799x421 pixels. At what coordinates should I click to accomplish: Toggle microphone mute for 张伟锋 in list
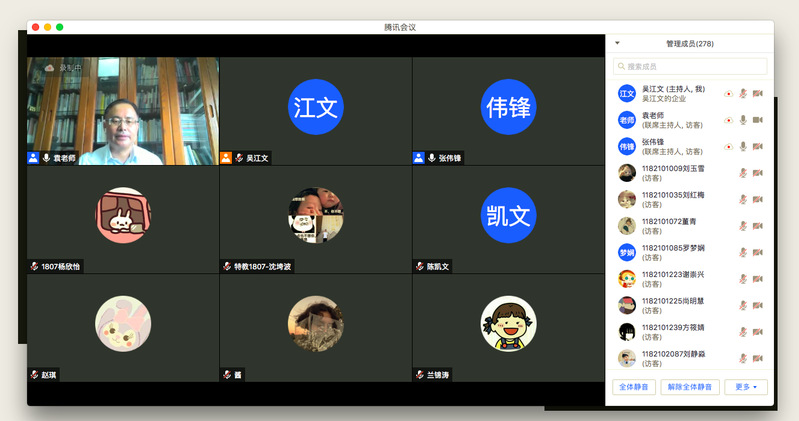tap(742, 146)
